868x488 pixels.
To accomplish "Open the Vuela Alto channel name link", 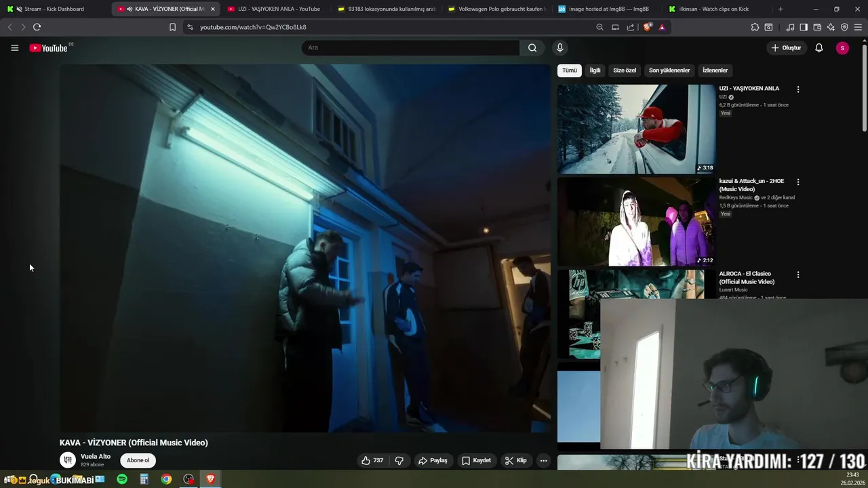I will point(96,456).
